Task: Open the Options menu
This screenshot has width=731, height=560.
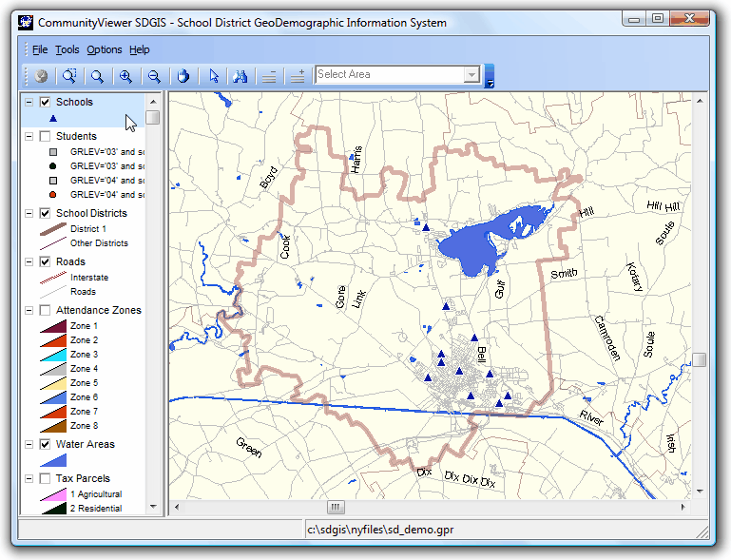Action: (x=105, y=49)
